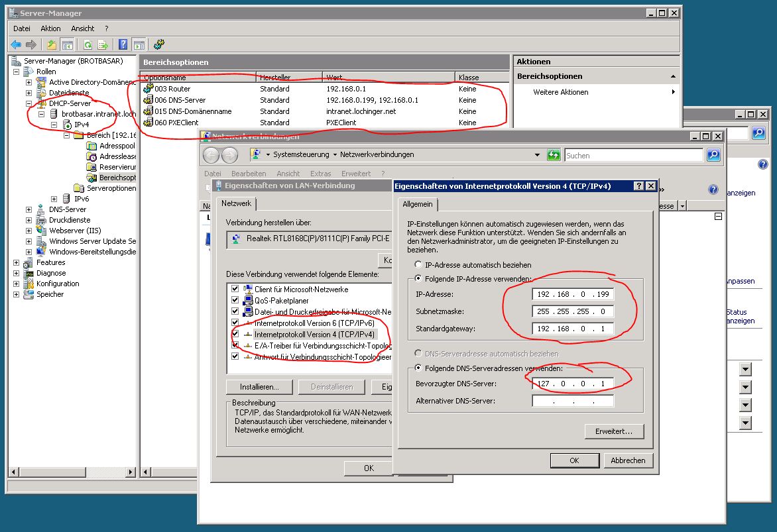Screen dimensions: 777x532
Task: Click the Bevorzugter DNS-Server input field
Action: point(573,384)
